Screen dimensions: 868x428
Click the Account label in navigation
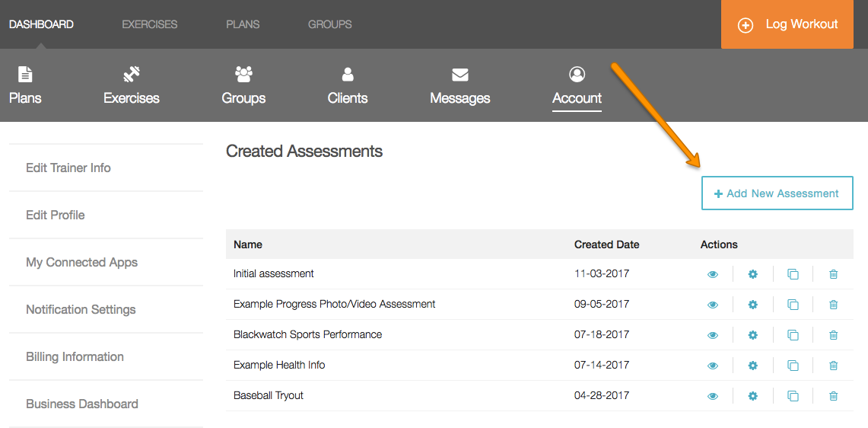click(577, 98)
